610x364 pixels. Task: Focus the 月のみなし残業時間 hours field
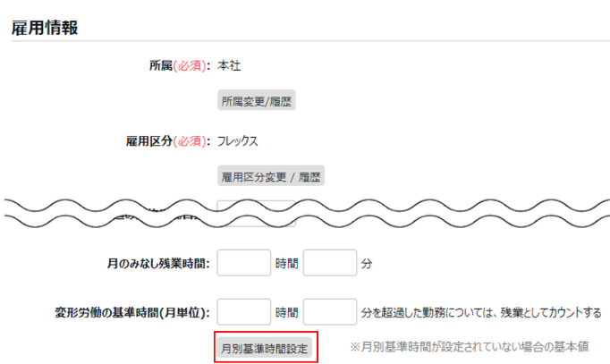pos(243,264)
